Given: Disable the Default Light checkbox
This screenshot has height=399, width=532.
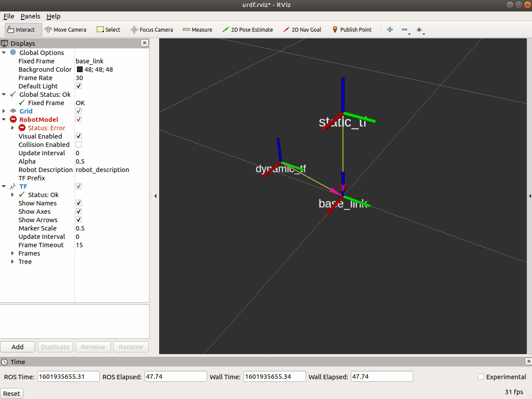Looking at the screenshot, I should coord(79,86).
